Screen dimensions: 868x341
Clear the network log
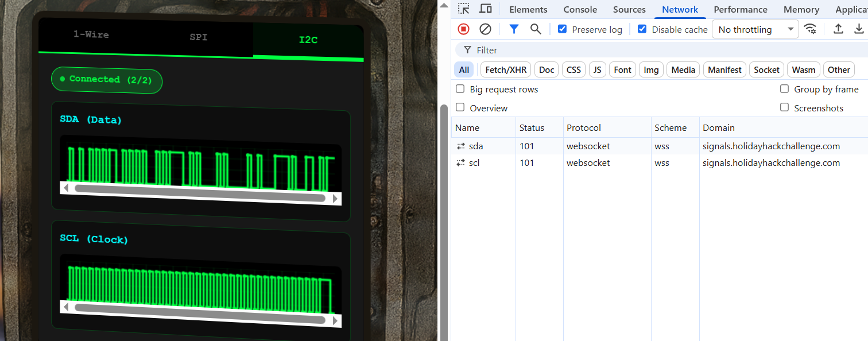pos(485,29)
